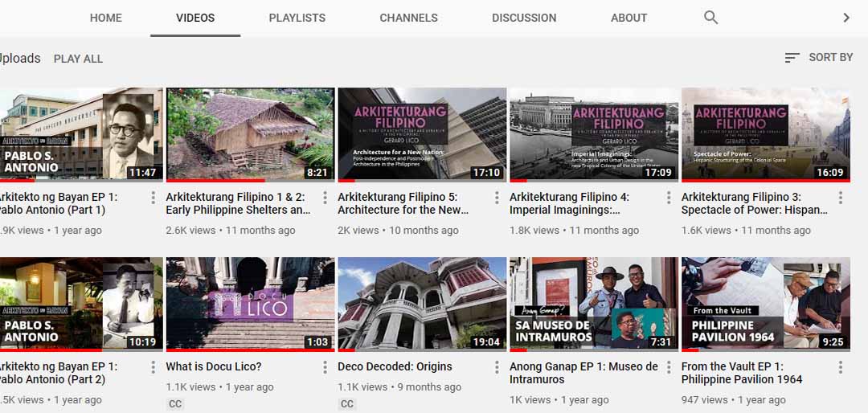The height and width of the screenshot is (413, 868).
Task: Open three-dot menu for Deco Decoded: Origins
Action: click(x=497, y=367)
